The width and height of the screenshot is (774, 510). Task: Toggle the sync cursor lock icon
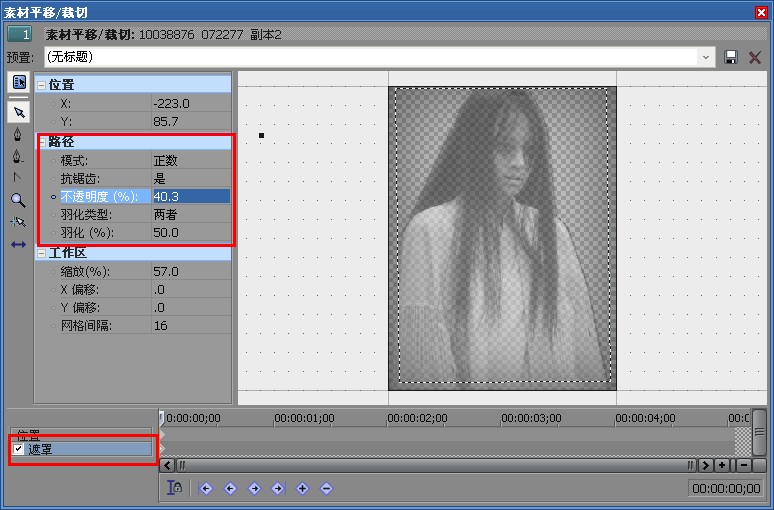pyautogui.click(x=174, y=488)
